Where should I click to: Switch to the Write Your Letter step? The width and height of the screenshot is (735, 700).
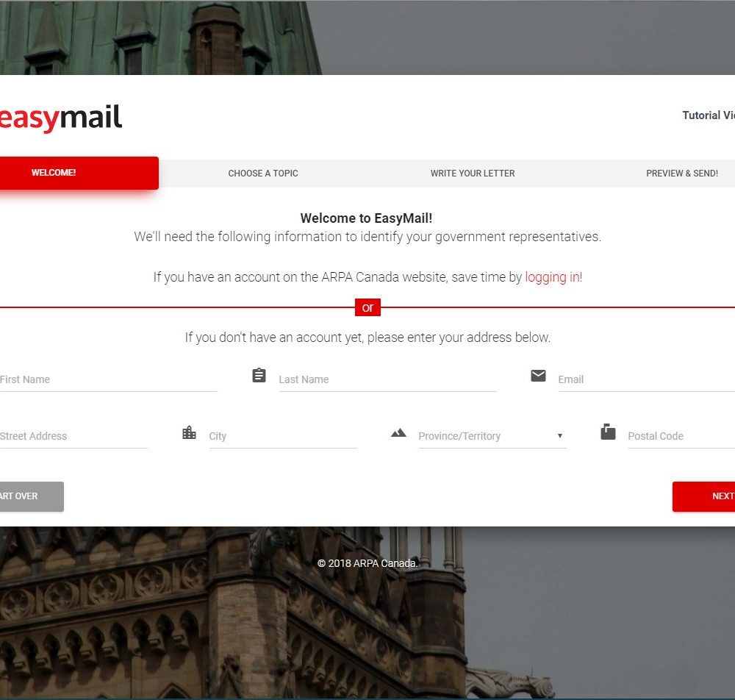473,173
